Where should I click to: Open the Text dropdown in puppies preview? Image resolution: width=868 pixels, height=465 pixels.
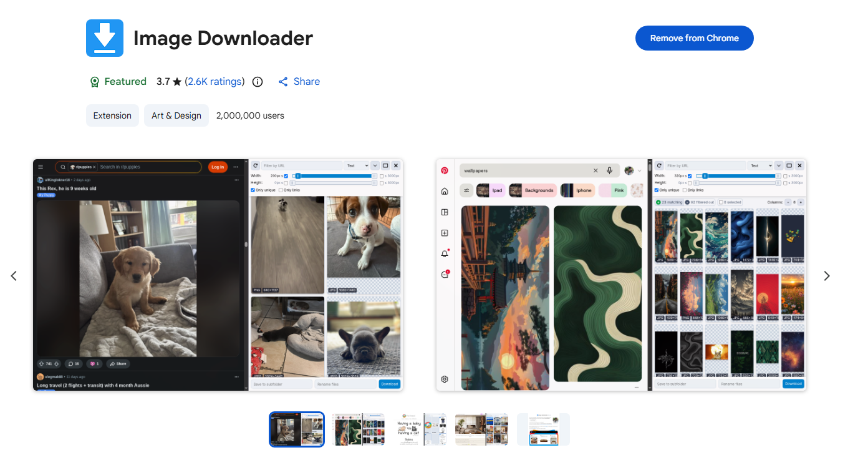click(x=356, y=165)
